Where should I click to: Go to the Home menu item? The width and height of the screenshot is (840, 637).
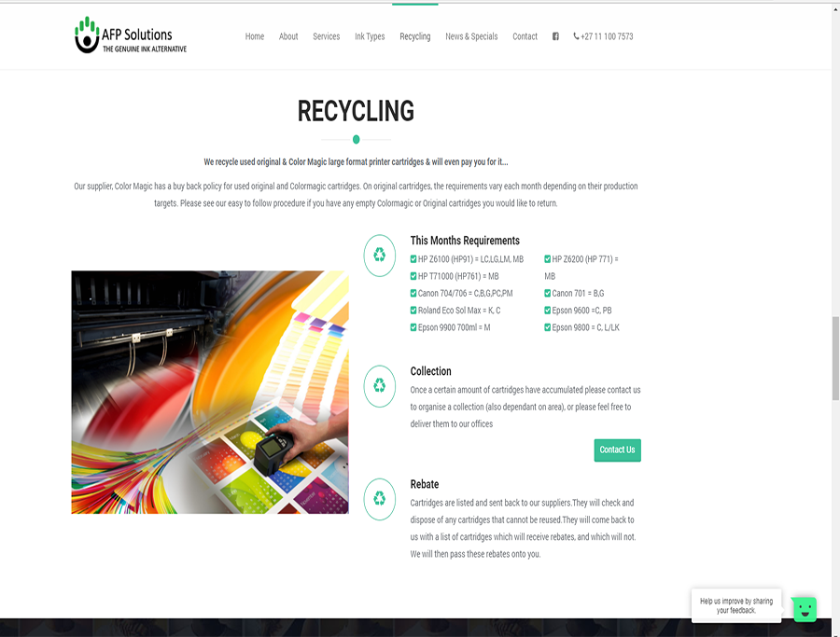click(x=255, y=36)
